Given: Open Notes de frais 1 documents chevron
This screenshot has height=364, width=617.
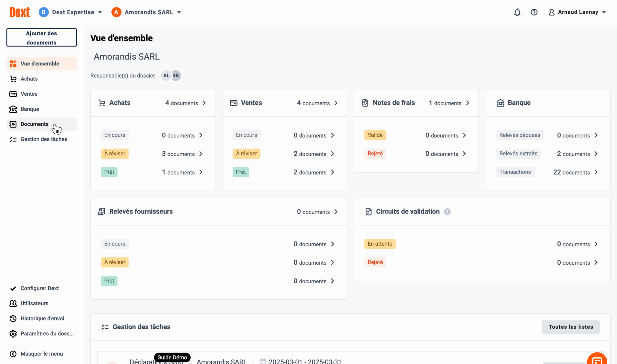Looking at the screenshot, I should (x=468, y=103).
